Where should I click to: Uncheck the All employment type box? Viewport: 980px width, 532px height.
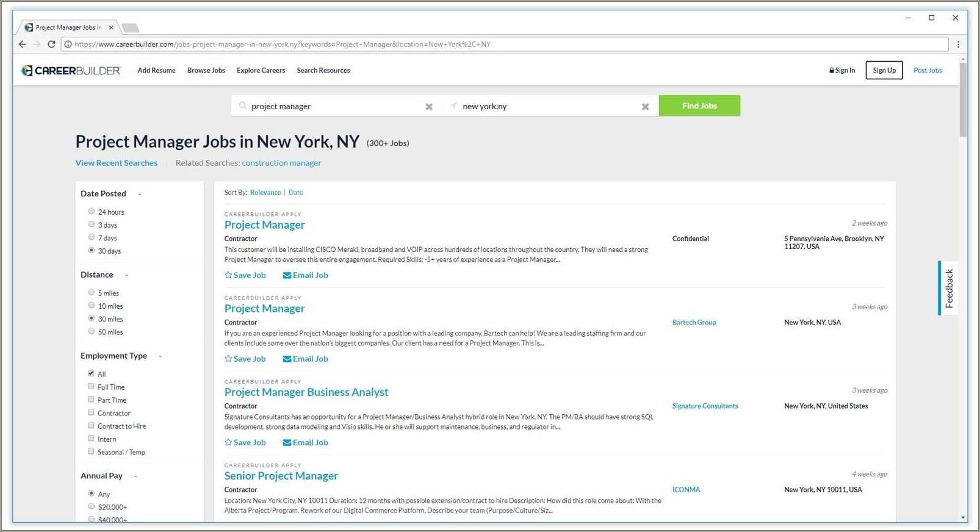coord(91,373)
